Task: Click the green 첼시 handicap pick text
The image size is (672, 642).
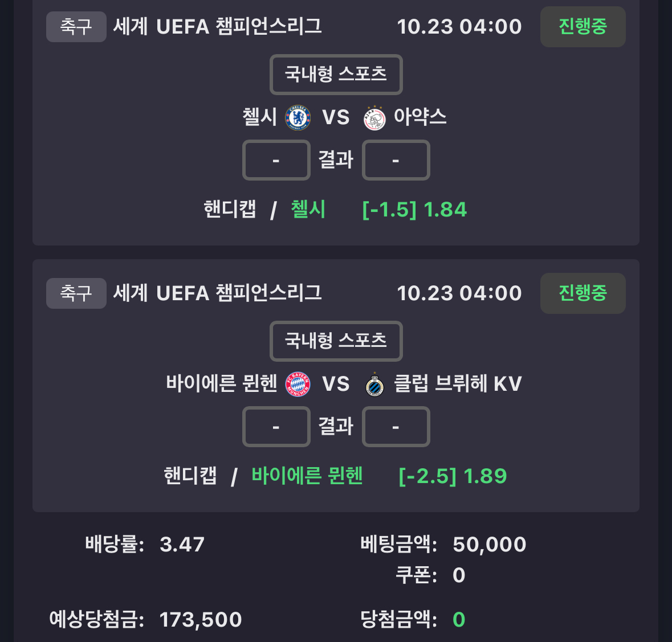Action: point(308,210)
